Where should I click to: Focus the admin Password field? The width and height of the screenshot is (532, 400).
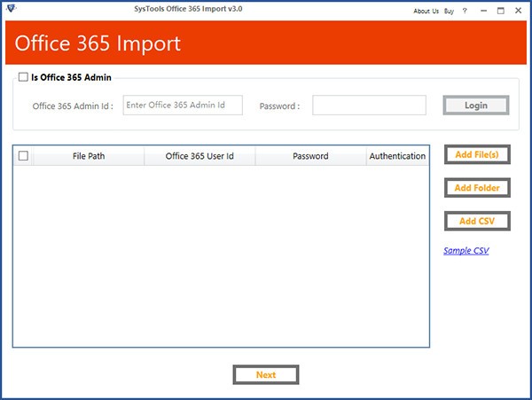(369, 106)
